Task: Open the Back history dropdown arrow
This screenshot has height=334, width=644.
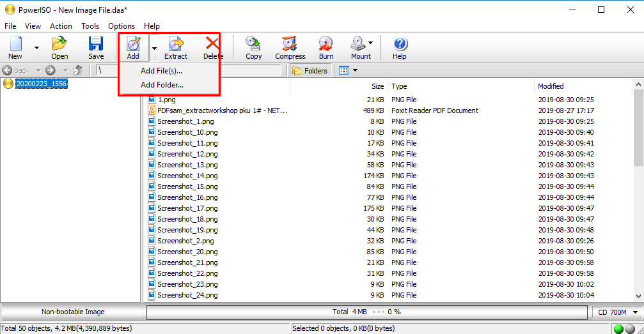Action: [38, 70]
